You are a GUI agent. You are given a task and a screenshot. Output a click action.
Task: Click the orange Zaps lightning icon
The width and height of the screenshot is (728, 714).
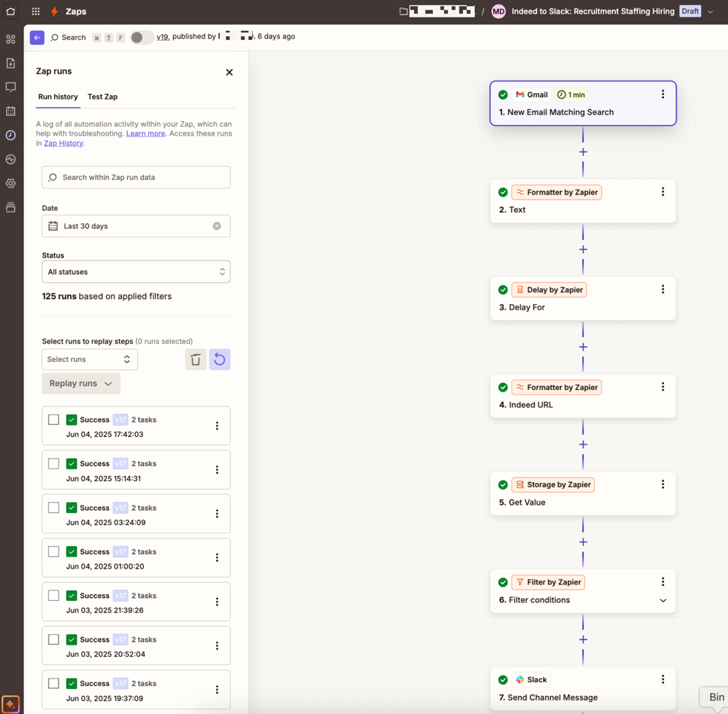click(54, 11)
